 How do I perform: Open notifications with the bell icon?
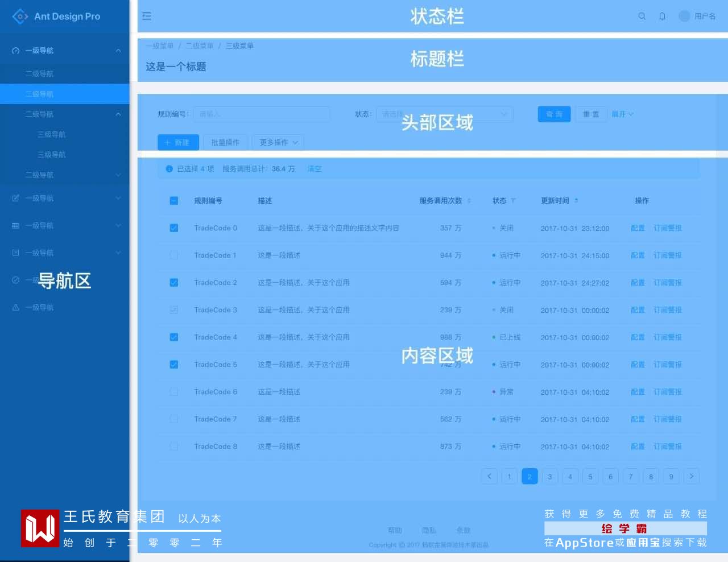click(x=662, y=16)
